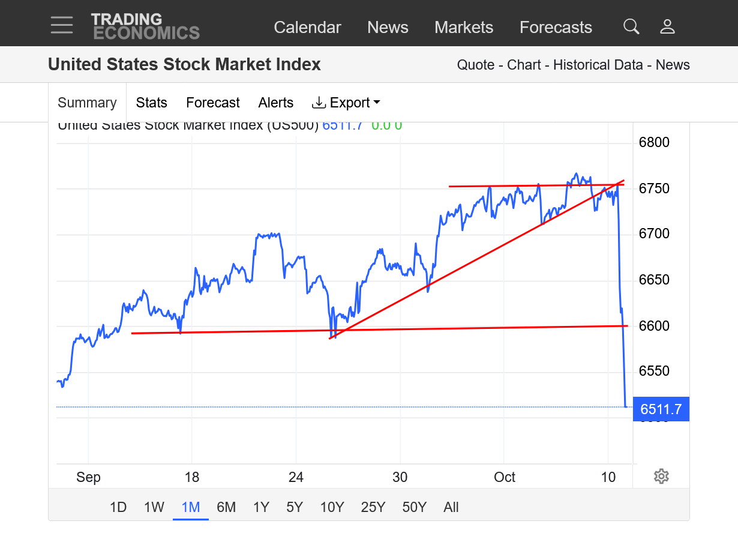The height and width of the screenshot is (560, 738).
Task: Click the 6511.7 current price label
Action: point(661,409)
